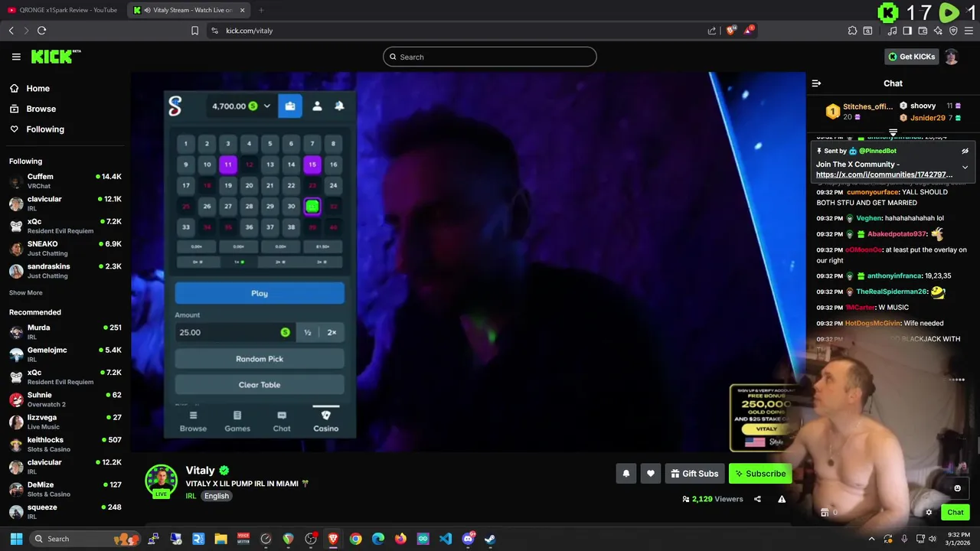Viewport: 980px width, 551px height.
Task: Share the stream via share icon
Action: [x=757, y=499]
